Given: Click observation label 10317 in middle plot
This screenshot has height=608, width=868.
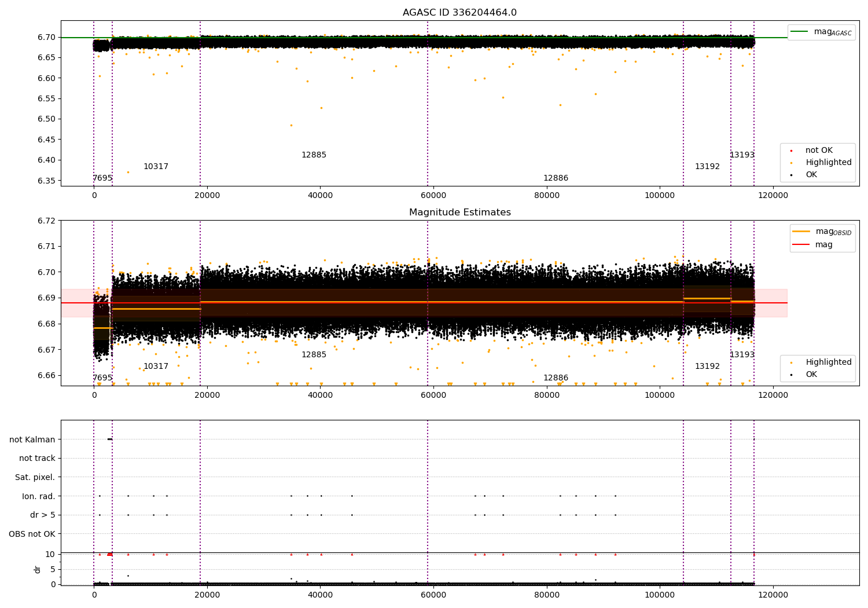Looking at the screenshot, I should 156,367.
